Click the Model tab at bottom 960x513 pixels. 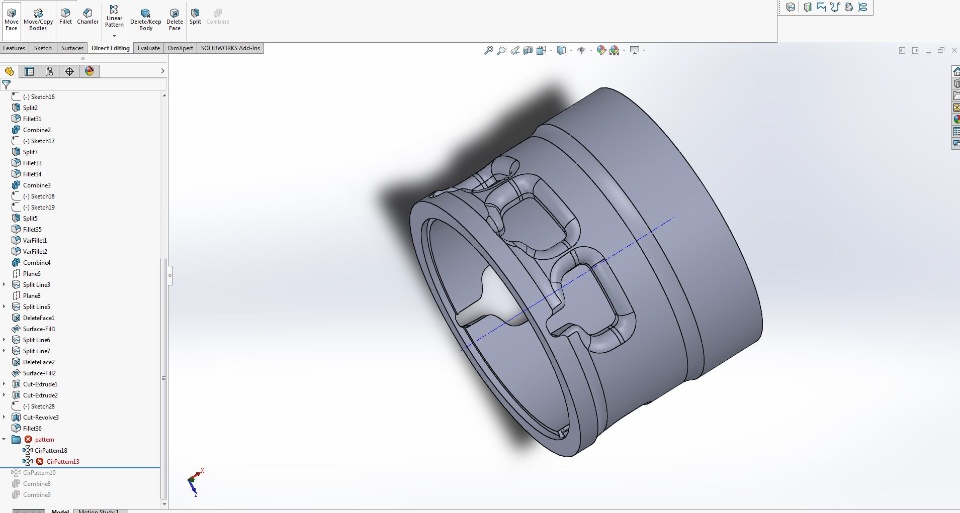[60, 511]
